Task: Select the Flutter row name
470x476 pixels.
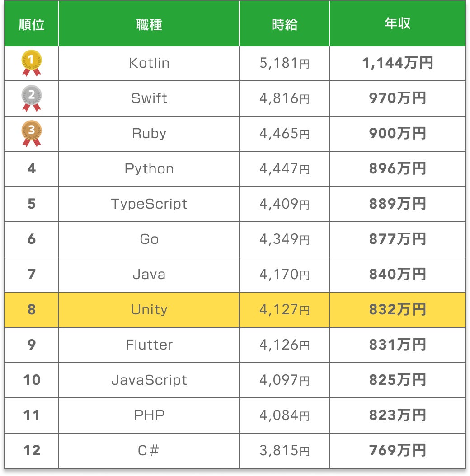Action: click(x=149, y=345)
